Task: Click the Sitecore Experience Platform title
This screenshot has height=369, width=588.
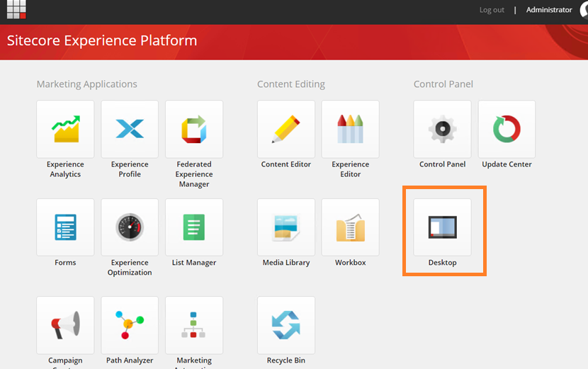Action: click(x=102, y=40)
